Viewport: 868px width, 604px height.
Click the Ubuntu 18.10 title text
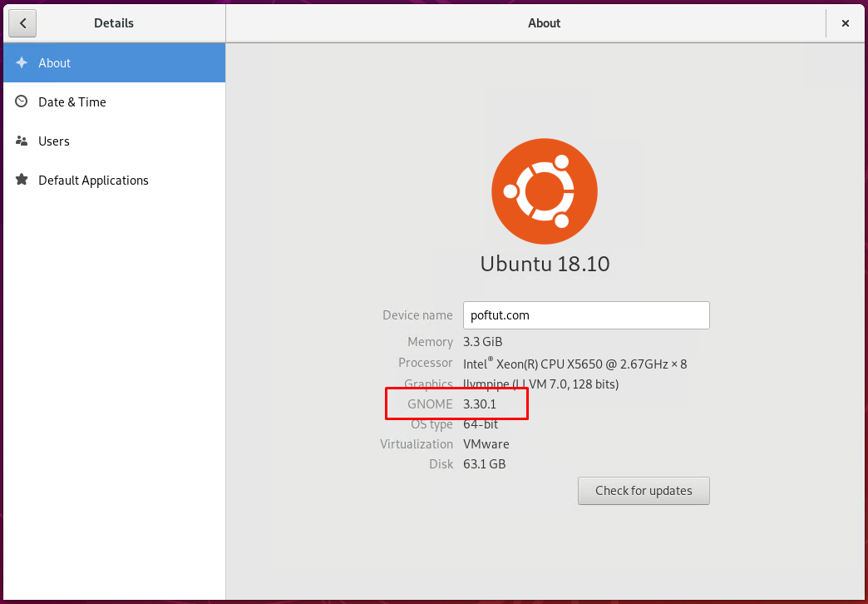[x=545, y=263]
